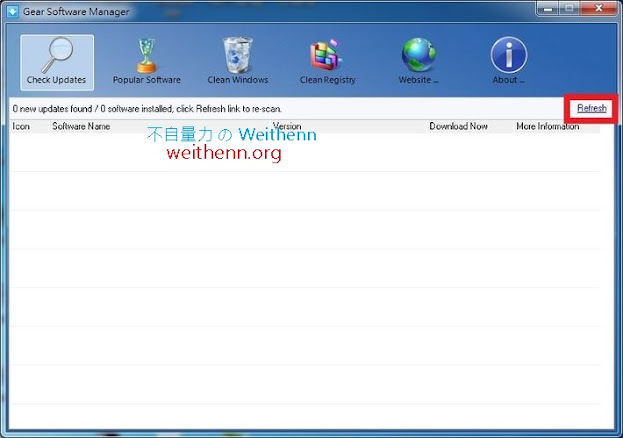Image resolution: width=623 pixels, height=438 pixels.
Task: Sort by the Icon column header
Action: 21,126
